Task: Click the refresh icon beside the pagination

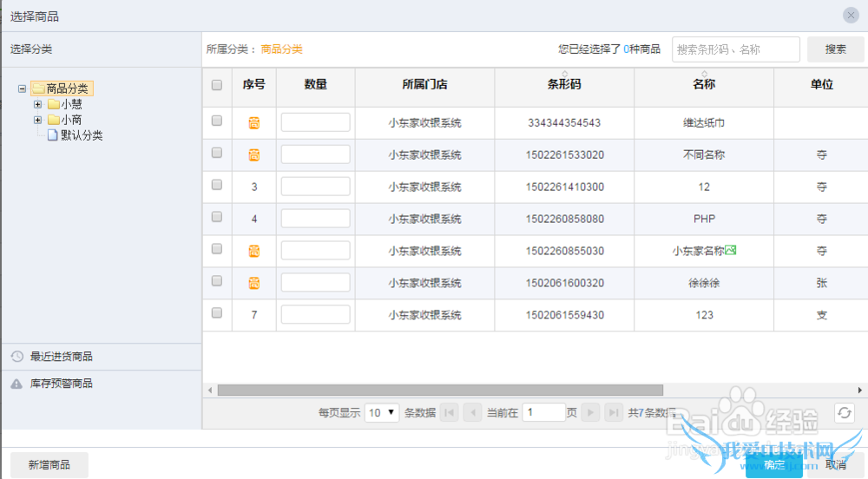Action: tap(845, 413)
